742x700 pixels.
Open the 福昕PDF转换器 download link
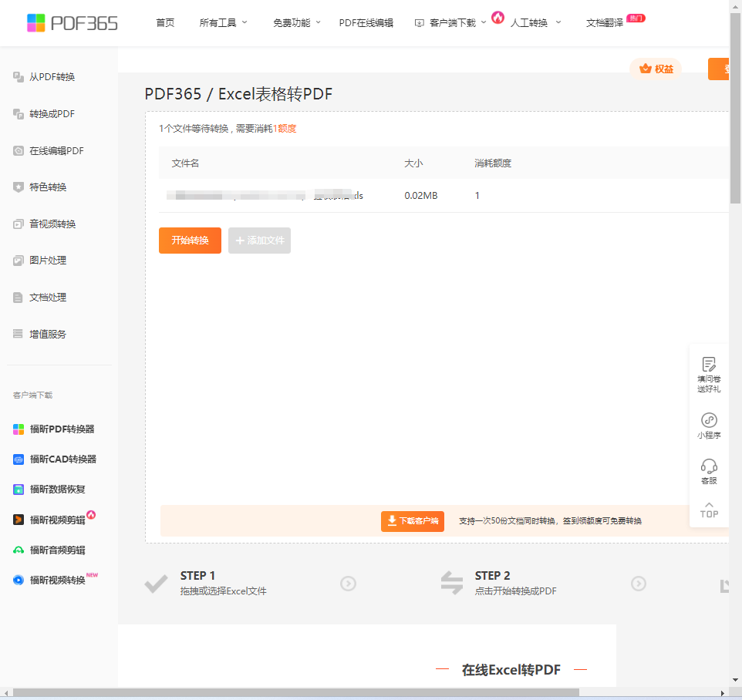[x=62, y=429]
